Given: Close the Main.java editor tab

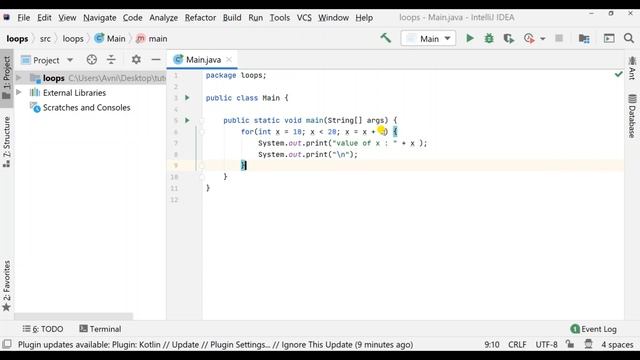Looking at the screenshot, I should (x=229, y=60).
